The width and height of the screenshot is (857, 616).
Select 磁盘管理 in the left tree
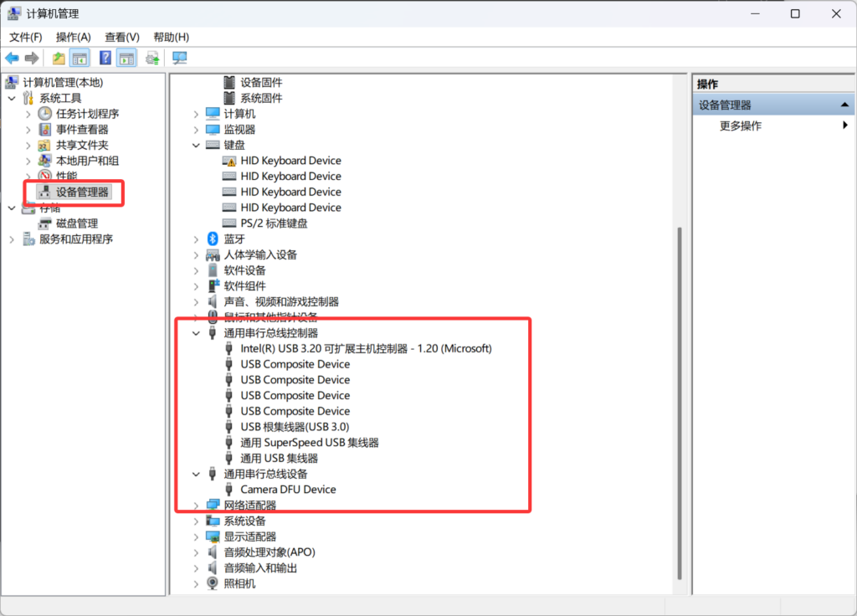[76, 223]
